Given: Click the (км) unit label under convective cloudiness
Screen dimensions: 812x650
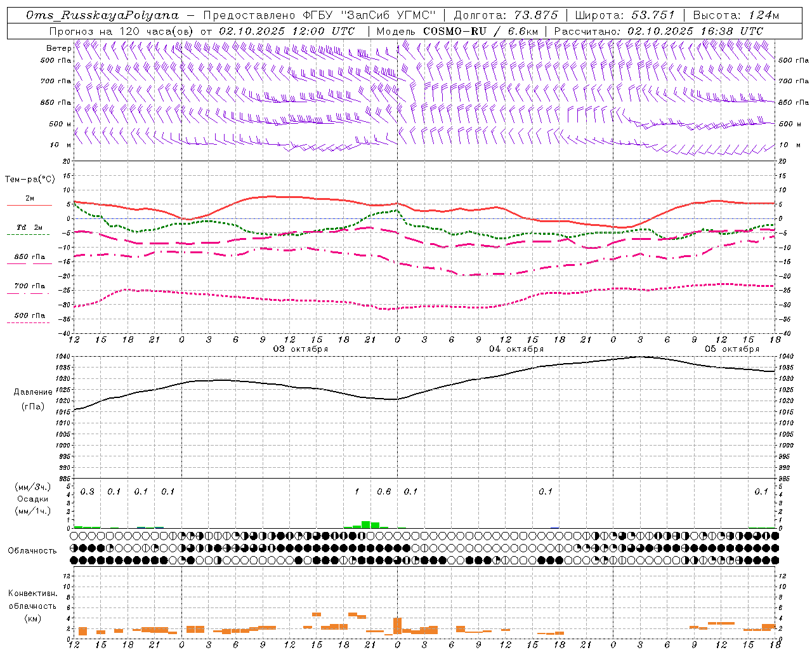Looking at the screenshot, I should click(x=33, y=618).
